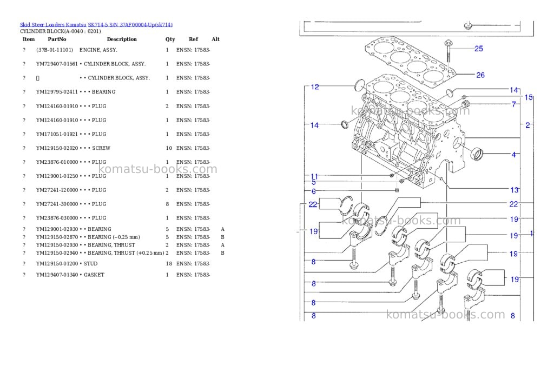Screen dimensions: 554x392
Task: Click callout number 6 in the diagram
Action: tap(313, 191)
